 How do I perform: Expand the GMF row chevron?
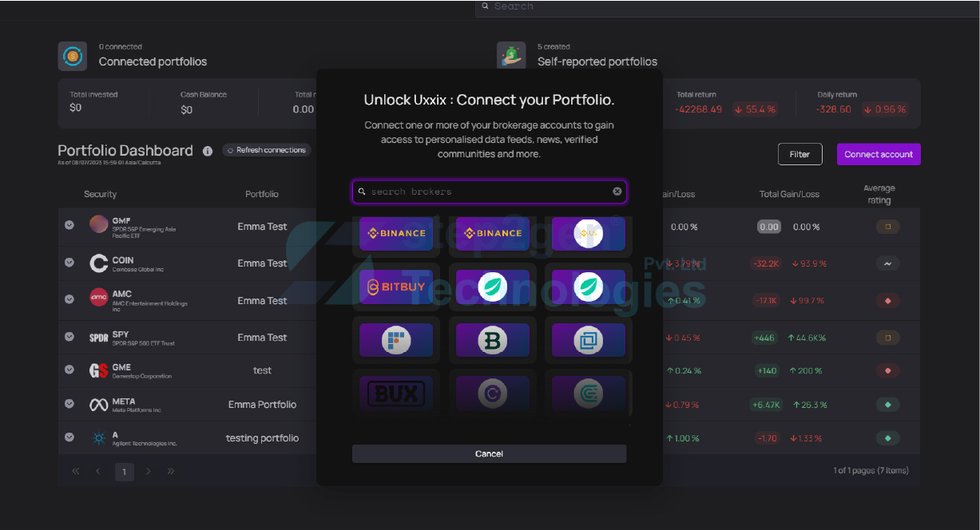click(69, 226)
